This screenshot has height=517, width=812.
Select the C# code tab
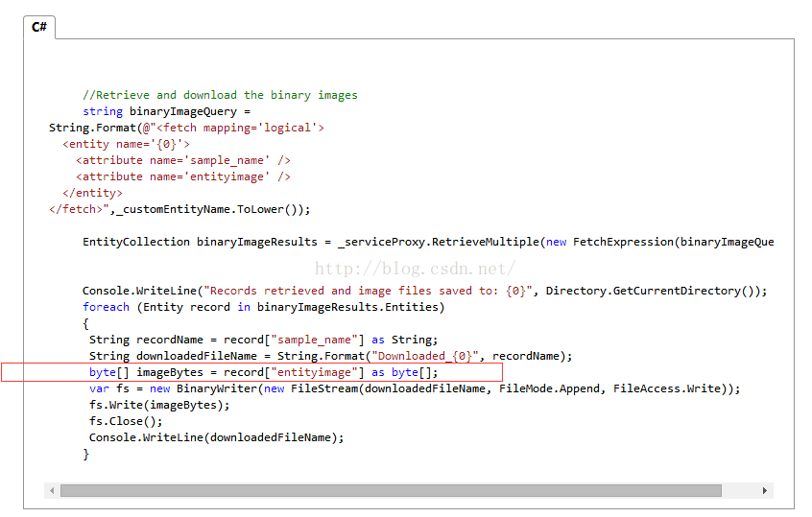(x=39, y=27)
